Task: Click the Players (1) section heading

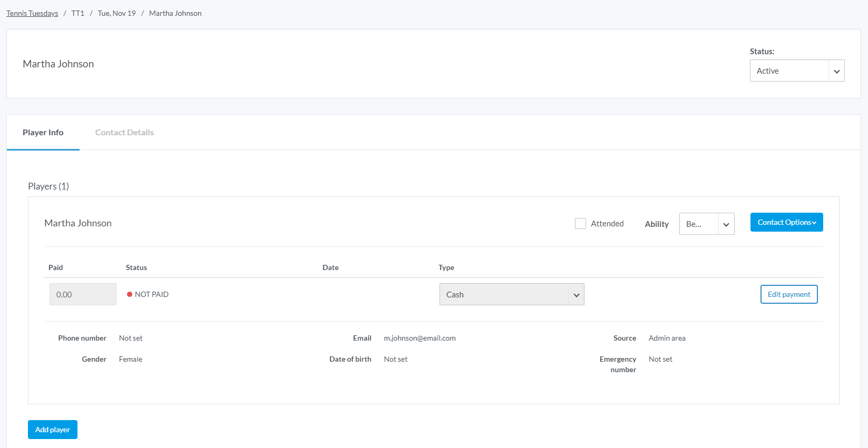Action: tap(48, 186)
